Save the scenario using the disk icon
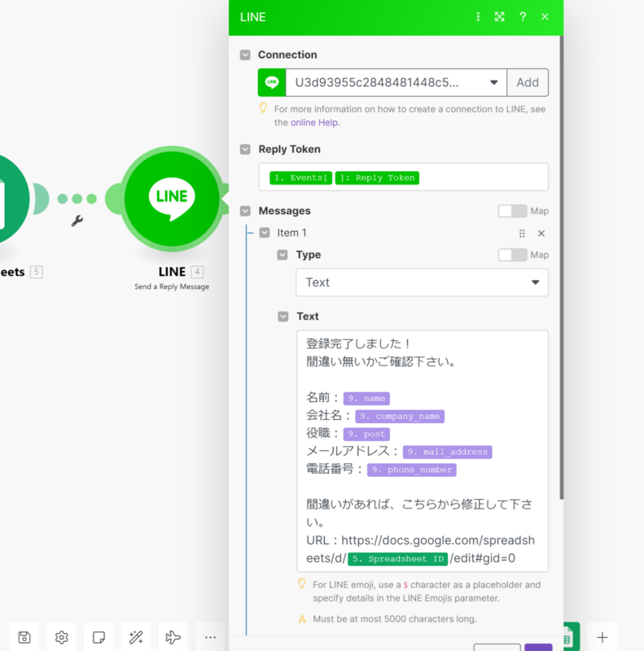Viewport: 644px width, 651px height. 24,637
